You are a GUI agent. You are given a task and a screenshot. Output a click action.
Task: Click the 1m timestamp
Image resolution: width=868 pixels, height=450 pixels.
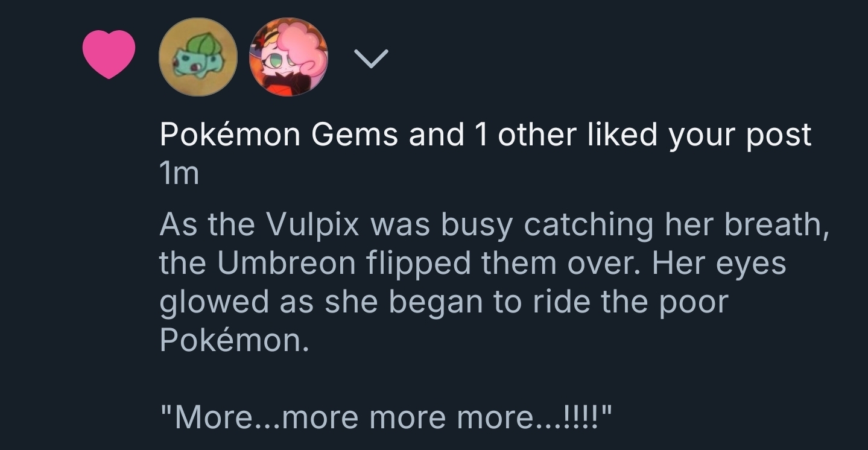pos(179,174)
